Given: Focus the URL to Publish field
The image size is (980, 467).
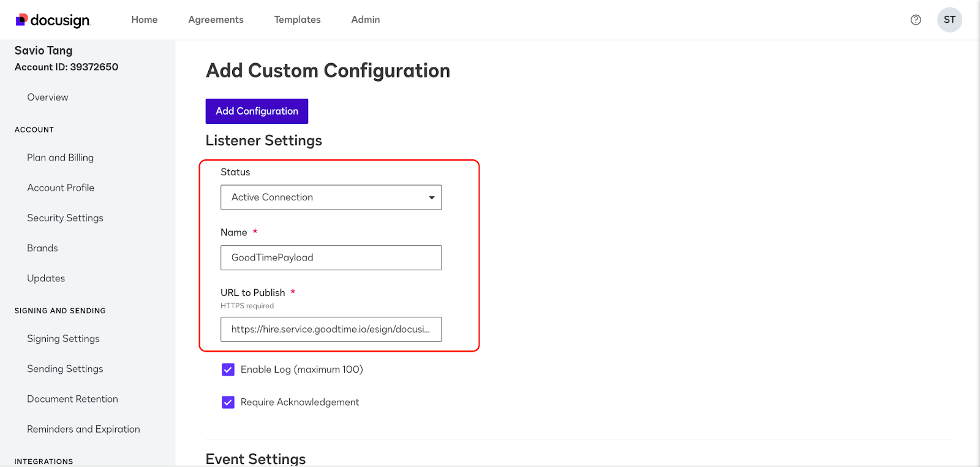Looking at the screenshot, I should (331, 329).
